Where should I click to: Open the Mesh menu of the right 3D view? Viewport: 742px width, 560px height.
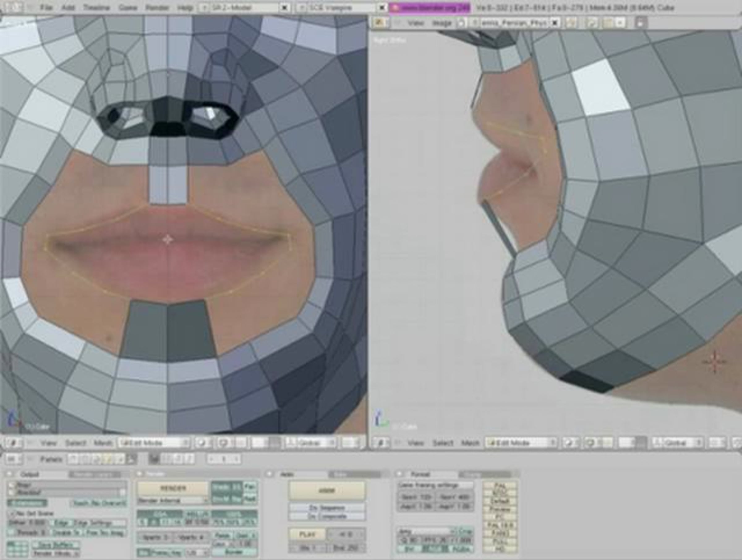point(470,443)
